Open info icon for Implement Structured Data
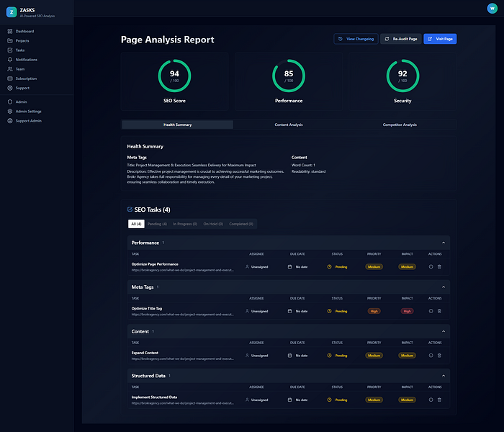Screen dimensions: 504x432 [x=431, y=400]
